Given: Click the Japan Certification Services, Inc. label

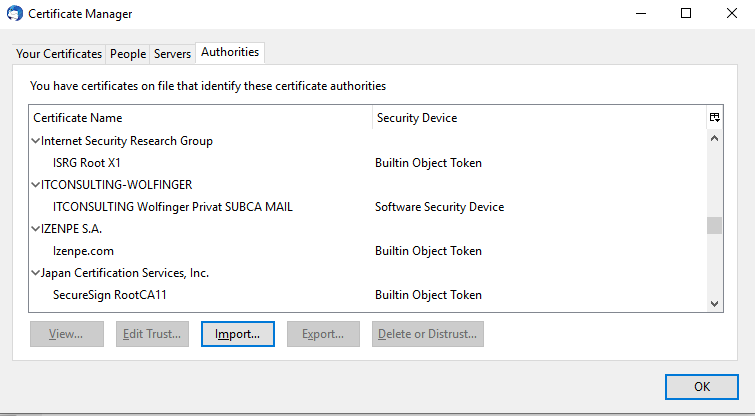Looking at the screenshot, I should click(x=125, y=273).
